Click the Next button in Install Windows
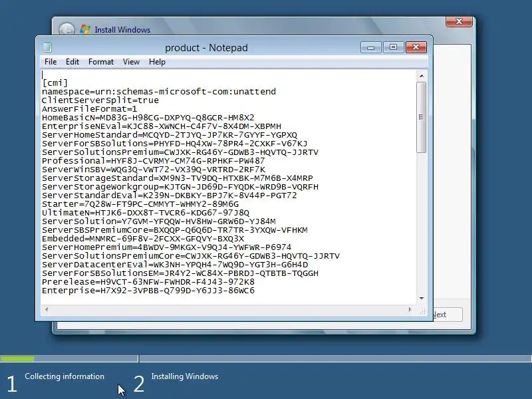Screen dimensions: 532x399 pyautogui.click(x=448, y=315)
